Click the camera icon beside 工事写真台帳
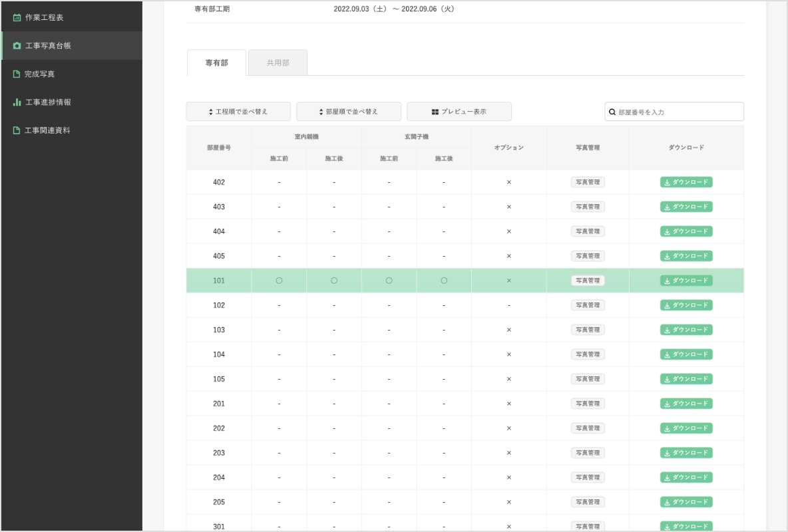The height and width of the screenshot is (532, 788). click(17, 46)
